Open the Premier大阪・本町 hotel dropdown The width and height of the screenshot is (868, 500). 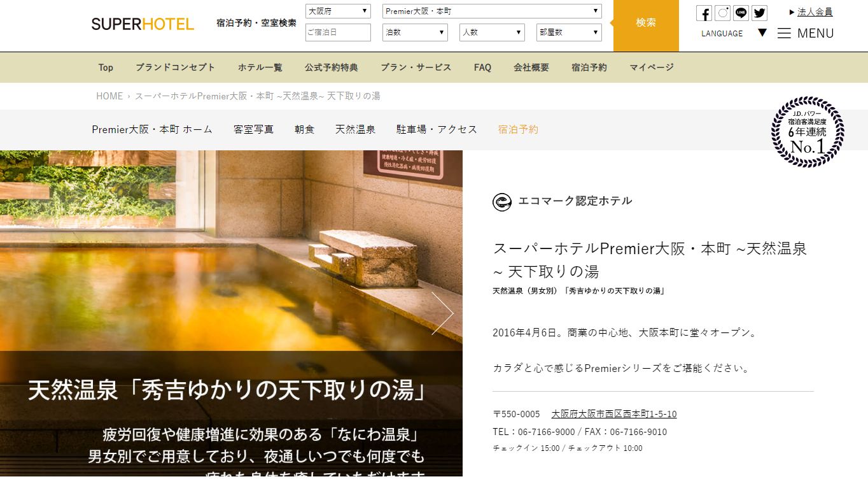click(x=492, y=11)
